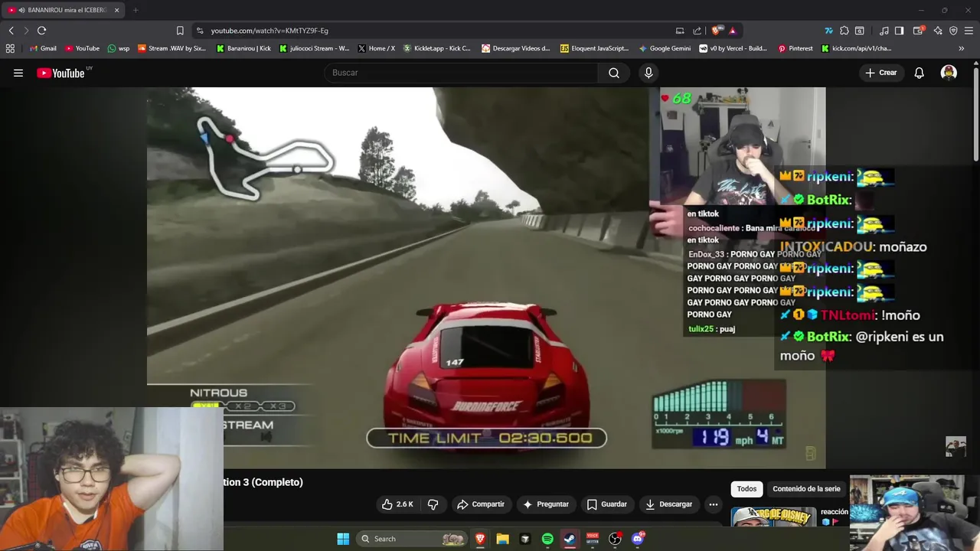Image resolution: width=980 pixels, height=551 pixels.
Task: Click the youtube.com address bar URL
Action: click(269, 31)
